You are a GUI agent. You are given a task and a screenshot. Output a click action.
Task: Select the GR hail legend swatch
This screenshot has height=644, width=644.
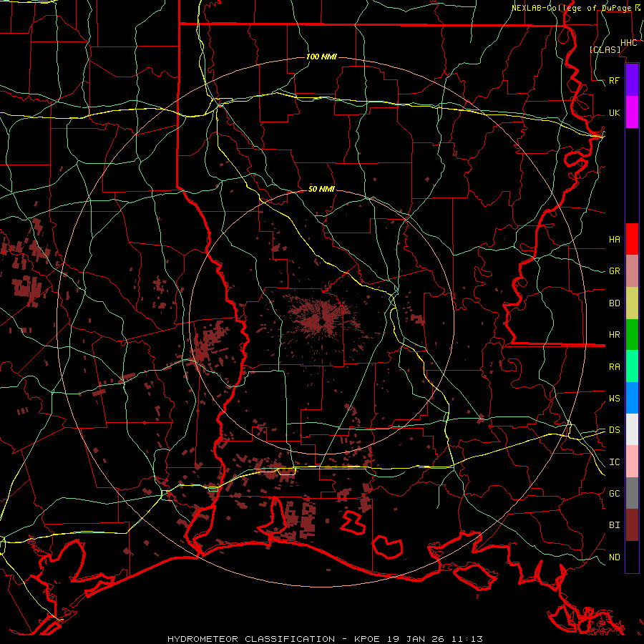[632, 271]
